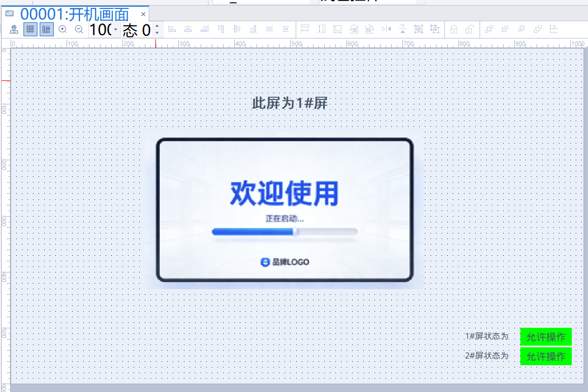Toggle the grid display button
Screen dimensions: 588x392
[30, 29]
